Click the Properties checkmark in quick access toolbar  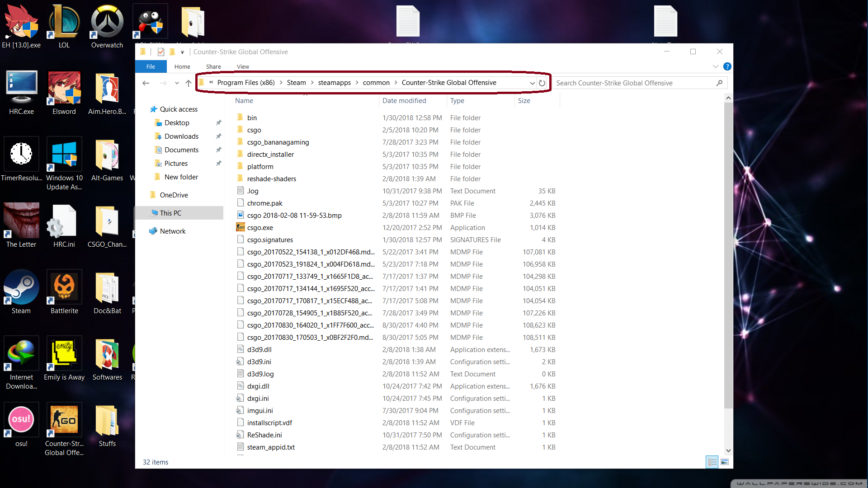click(x=161, y=52)
